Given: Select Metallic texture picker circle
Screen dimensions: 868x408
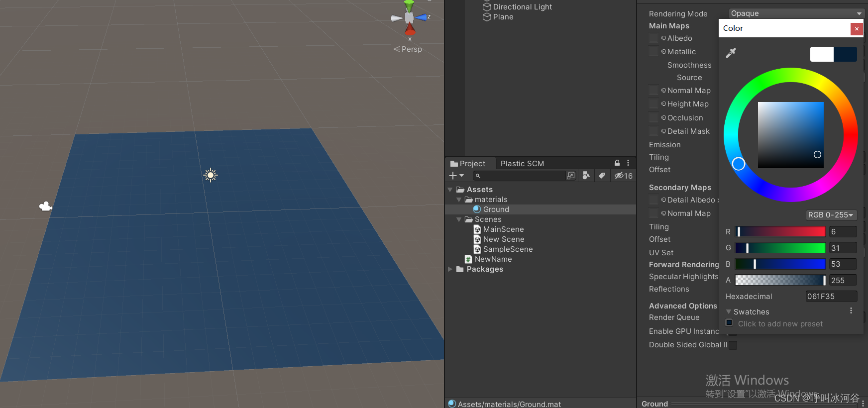Looking at the screenshot, I should pos(663,52).
